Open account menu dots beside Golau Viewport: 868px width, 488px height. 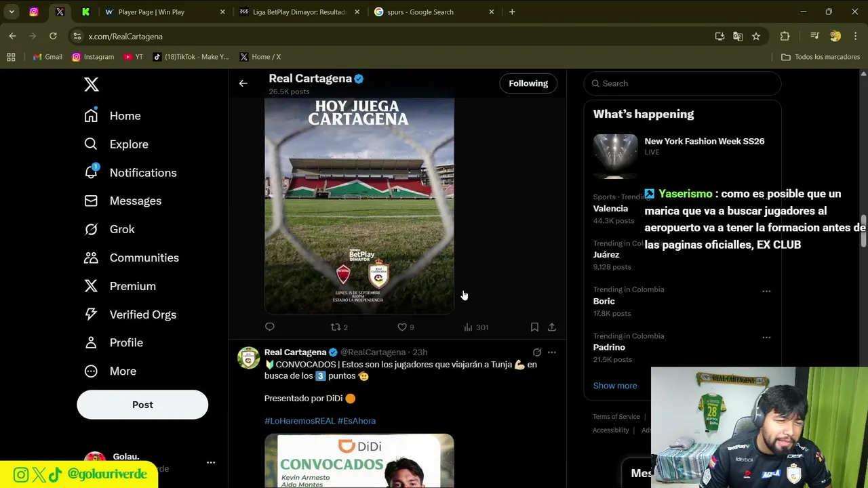211,463
